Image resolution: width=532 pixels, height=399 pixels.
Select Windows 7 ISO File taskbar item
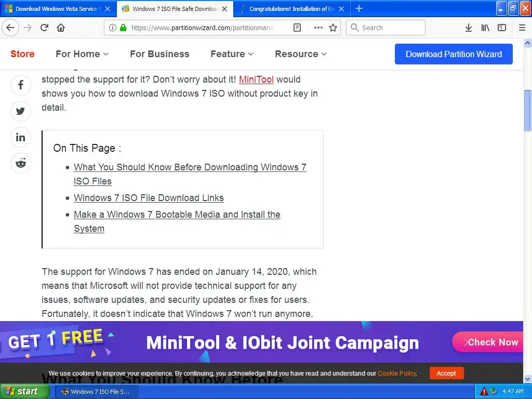tap(96, 392)
